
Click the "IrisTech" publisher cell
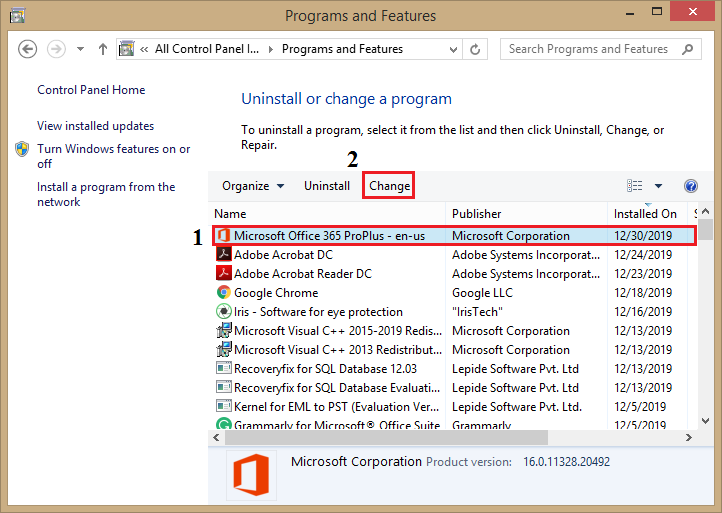(477, 312)
